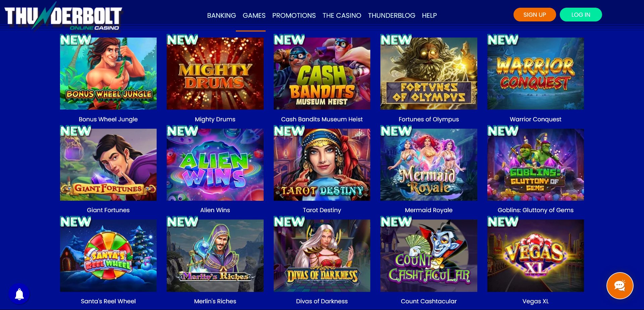The width and height of the screenshot is (644, 310).
Task: Choose the Warrior Conquest game tile
Action: tap(536, 73)
